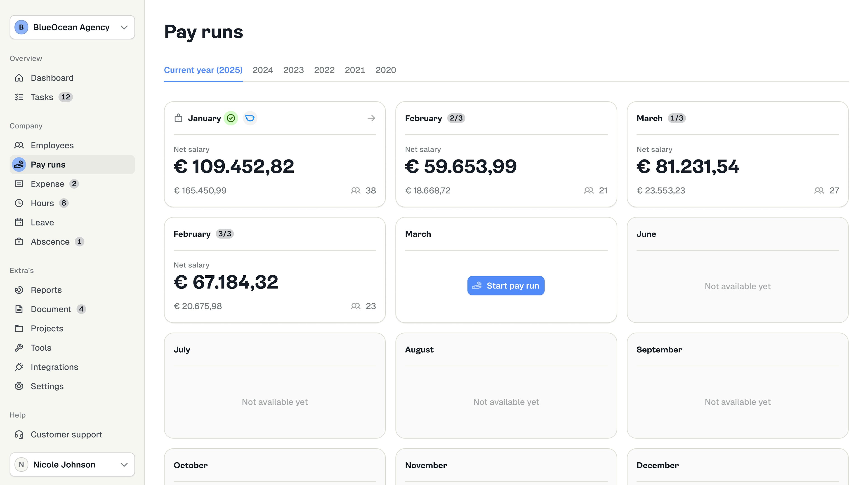Click the Start pay run button for March
Image resolution: width=868 pixels, height=485 pixels.
click(x=505, y=286)
